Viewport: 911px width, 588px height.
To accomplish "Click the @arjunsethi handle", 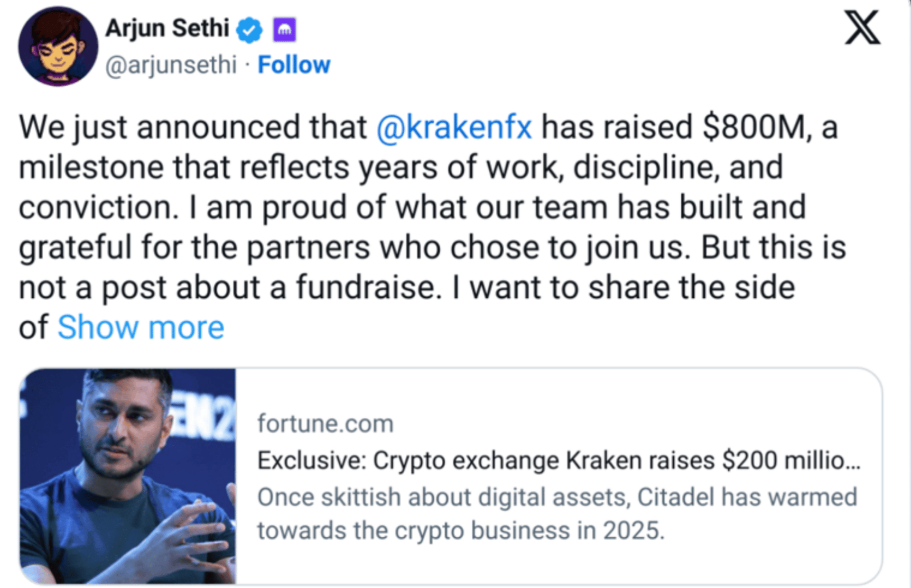I will [171, 65].
